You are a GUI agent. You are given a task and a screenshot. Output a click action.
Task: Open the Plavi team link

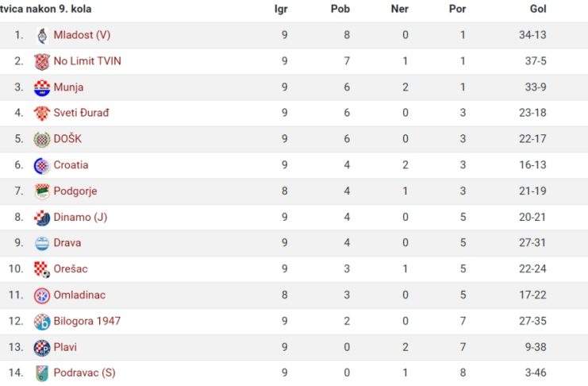tap(65, 347)
